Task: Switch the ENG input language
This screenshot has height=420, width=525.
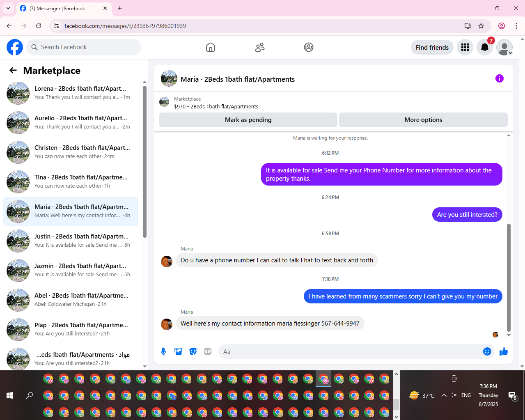Action: [x=466, y=395]
